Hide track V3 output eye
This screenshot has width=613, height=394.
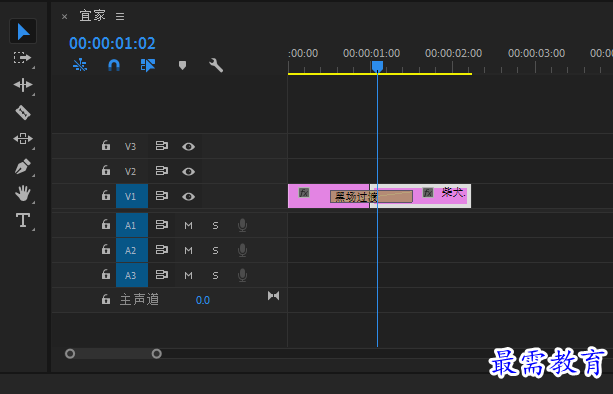[x=188, y=147]
